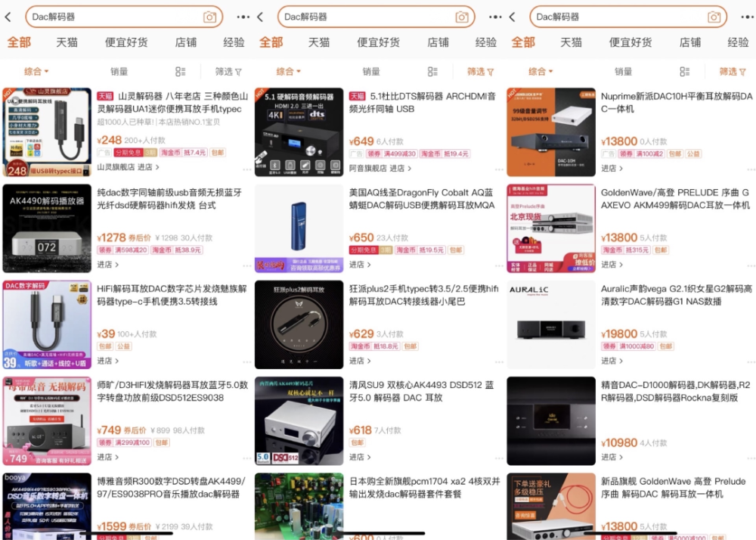Screen dimensions: 756x540
Task: Open the blue DragonFly Cobalt product image
Action: click(299, 228)
